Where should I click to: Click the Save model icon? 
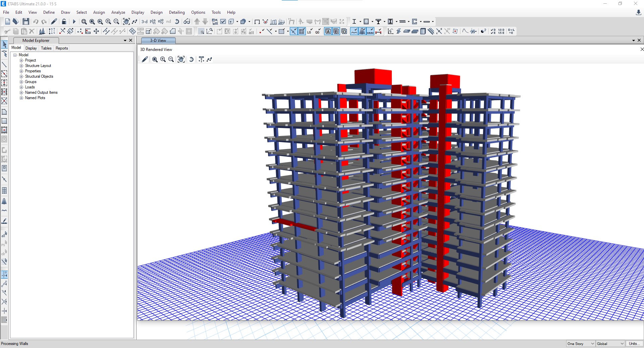(26, 21)
